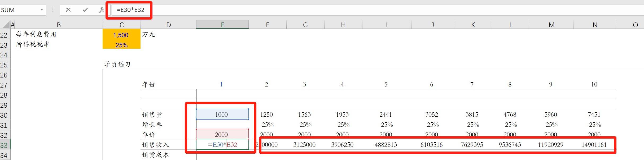Click inside the formula bar text =E30*E32
Image resolution: width=644 pixels, height=160 pixels.
(131, 10)
